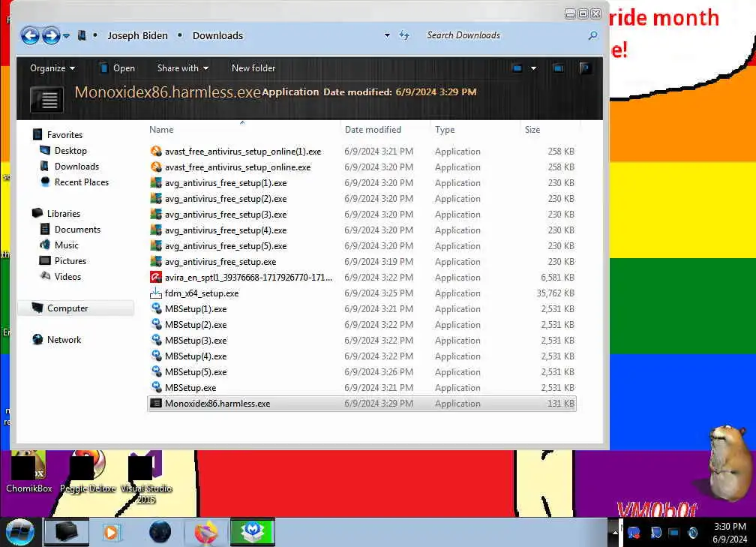Select MBSetup.exe file icon
Viewport: 756px width, 547px height.
coord(156,388)
